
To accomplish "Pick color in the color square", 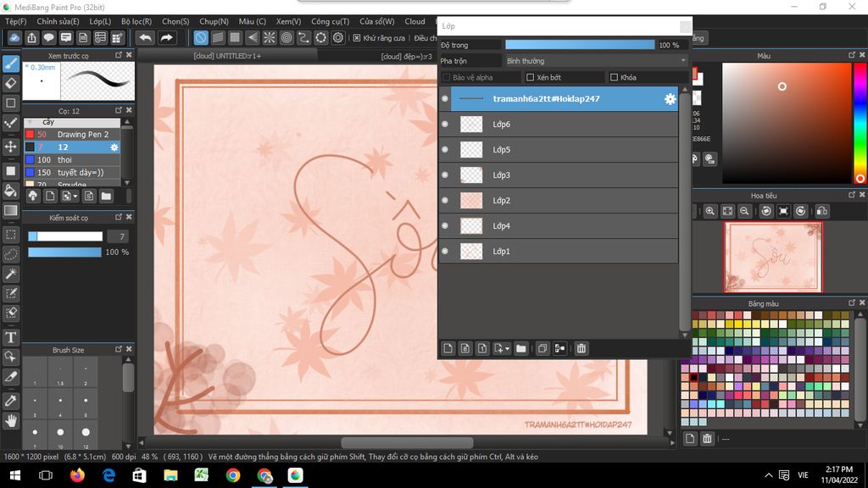I will [787, 123].
